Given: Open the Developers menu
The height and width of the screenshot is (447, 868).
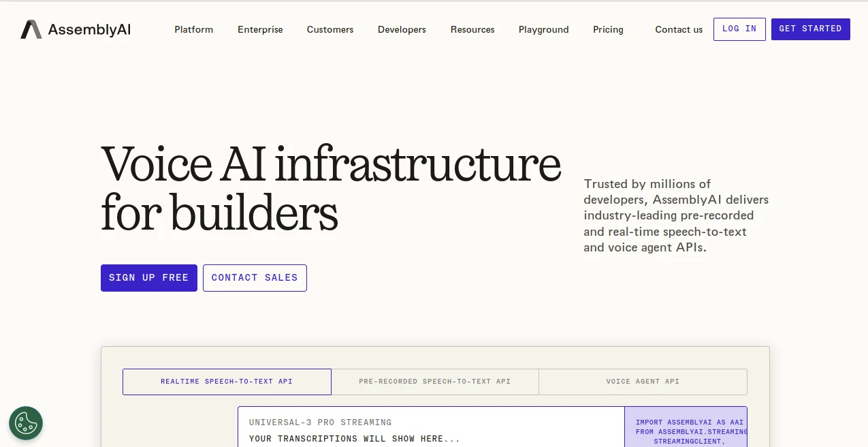Looking at the screenshot, I should pos(402,29).
